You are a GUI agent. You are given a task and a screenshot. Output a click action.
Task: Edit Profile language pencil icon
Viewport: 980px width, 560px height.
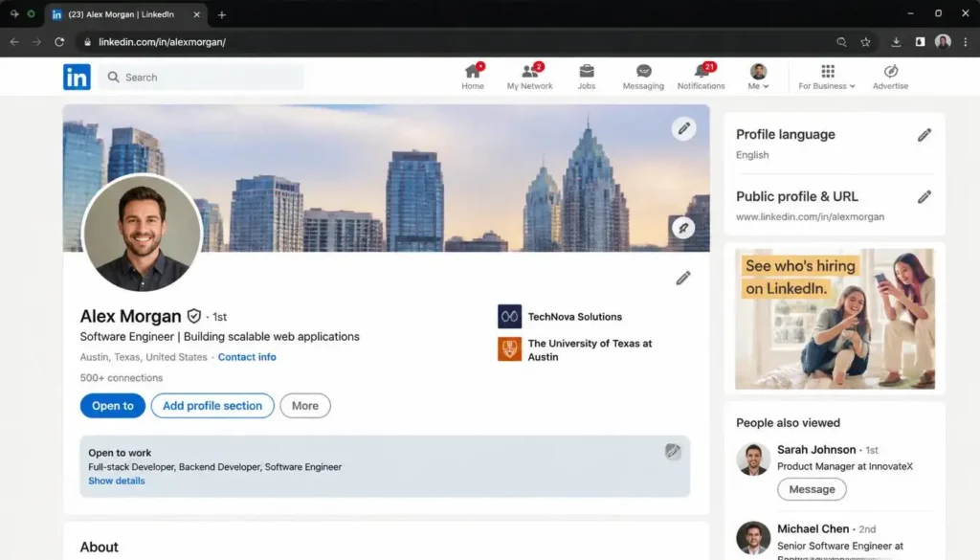[924, 135]
